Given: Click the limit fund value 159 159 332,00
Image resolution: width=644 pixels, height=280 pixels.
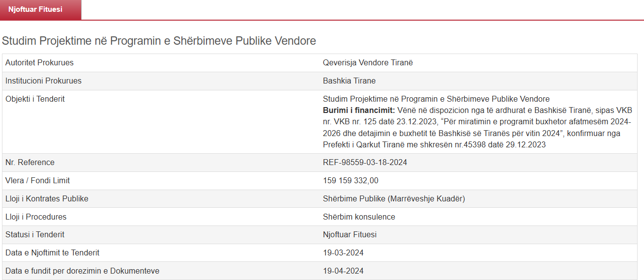Looking at the screenshot, I should [x=351, y=181].
